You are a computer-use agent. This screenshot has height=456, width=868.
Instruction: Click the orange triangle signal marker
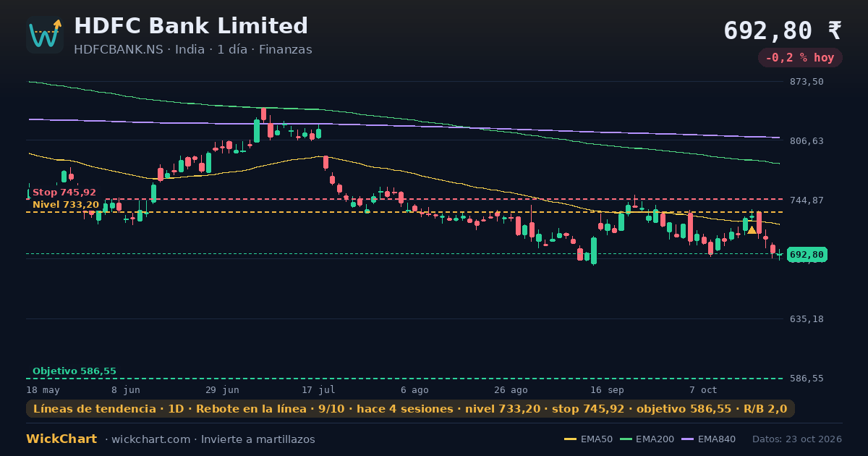(752, 230)
